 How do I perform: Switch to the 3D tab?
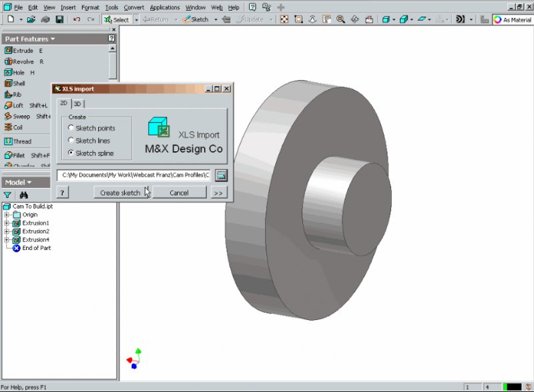click(x=77, y=103)
